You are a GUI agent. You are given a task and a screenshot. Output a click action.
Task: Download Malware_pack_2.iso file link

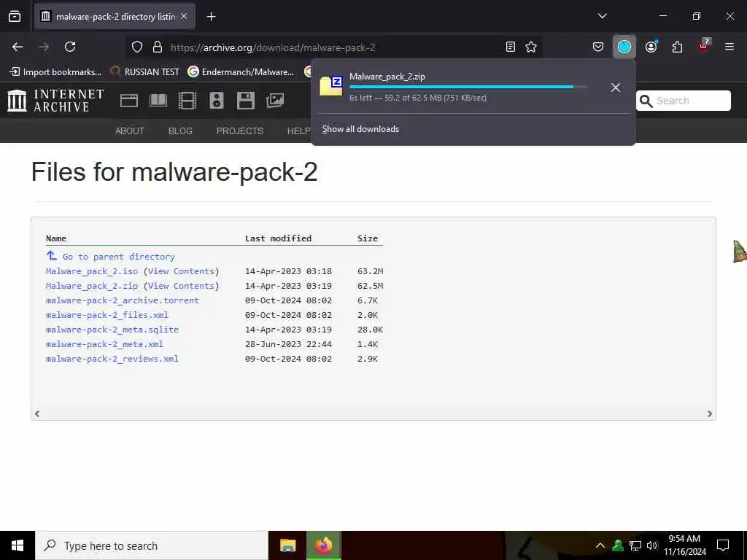(x=92, y=271)
